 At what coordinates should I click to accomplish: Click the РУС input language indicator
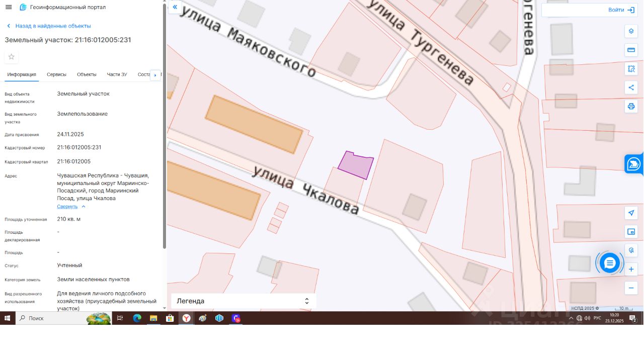coord(597,318)
